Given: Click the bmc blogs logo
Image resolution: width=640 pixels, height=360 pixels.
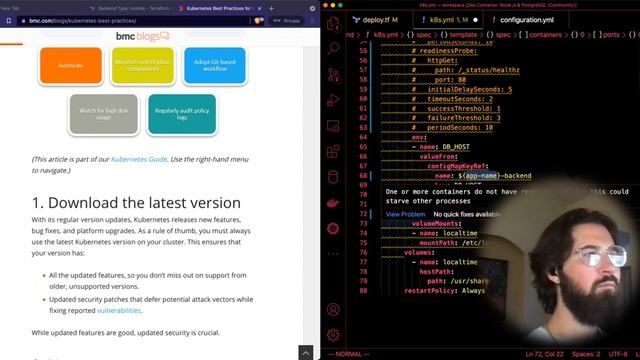Looking at the screenshot, I should click(142, 36).
